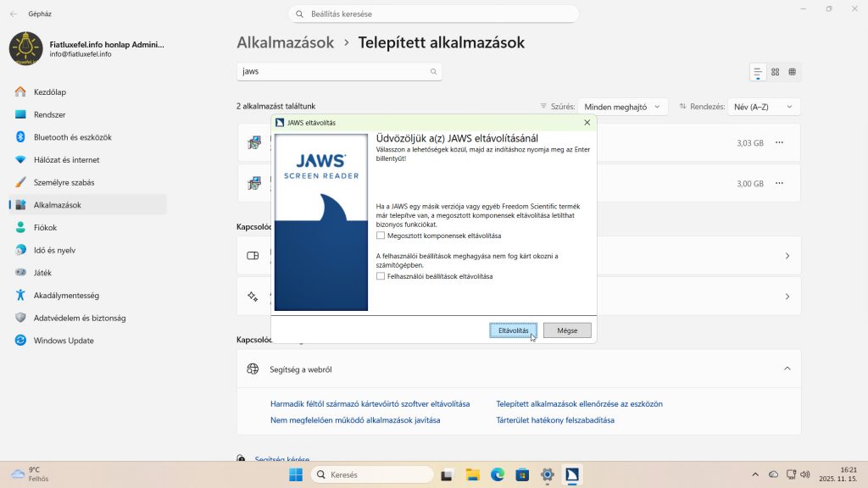Check Felhasználói beállítások eltávolítása

381,275
